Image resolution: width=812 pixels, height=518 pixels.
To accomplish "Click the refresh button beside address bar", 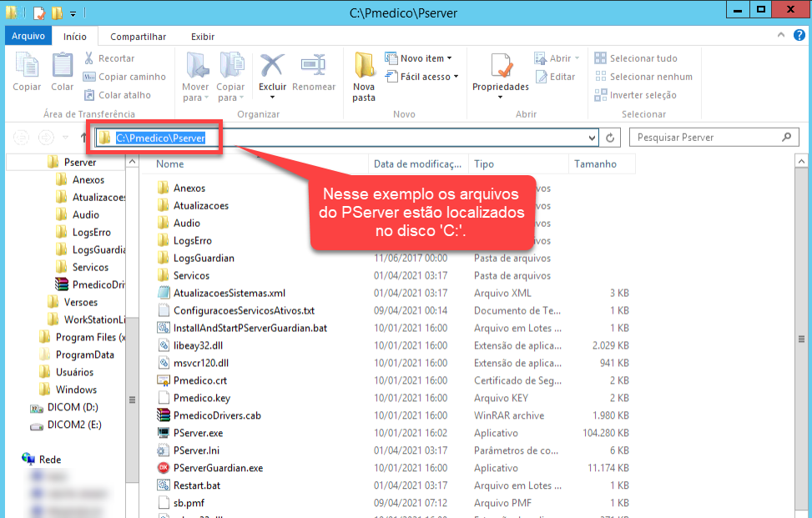I will point(611,138).
